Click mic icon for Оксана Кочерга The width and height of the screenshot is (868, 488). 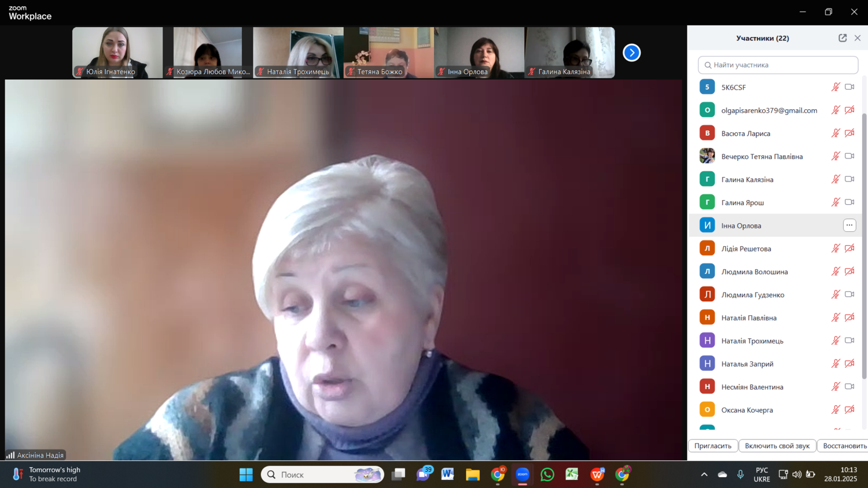pyautogui.click(x=836, y=410)
